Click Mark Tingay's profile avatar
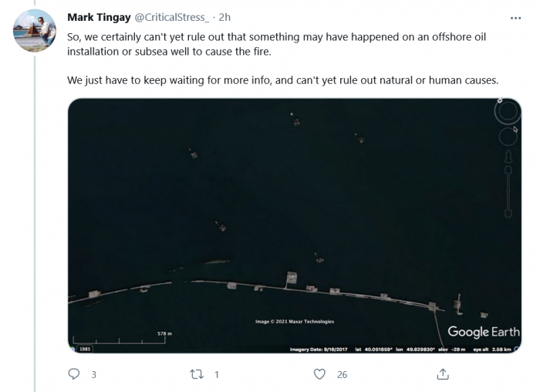This screenshot has height=392, width=540. click(35, 30)
